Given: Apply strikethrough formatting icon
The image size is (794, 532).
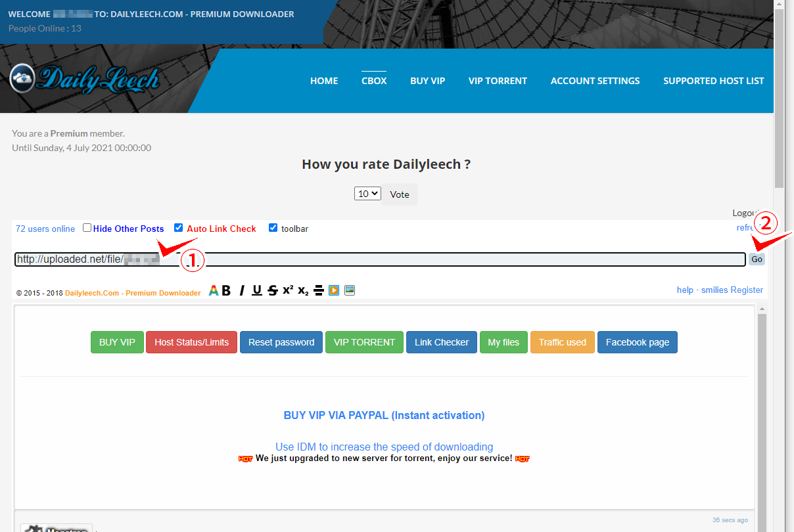Looking at the screenshot, I should [x=272, y=290].
